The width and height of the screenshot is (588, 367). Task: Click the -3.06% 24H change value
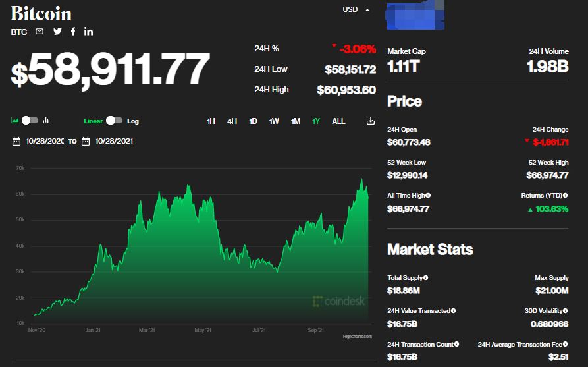coord(358,49)
